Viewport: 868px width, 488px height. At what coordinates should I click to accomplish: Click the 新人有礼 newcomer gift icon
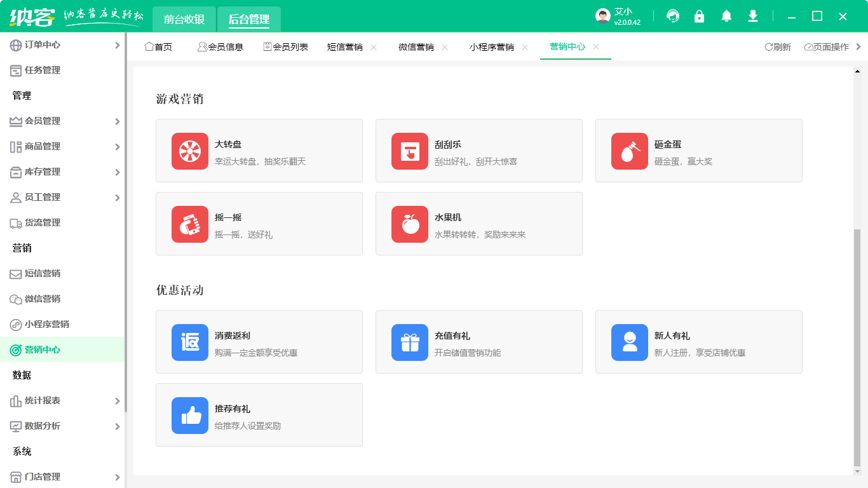(629, 342)
